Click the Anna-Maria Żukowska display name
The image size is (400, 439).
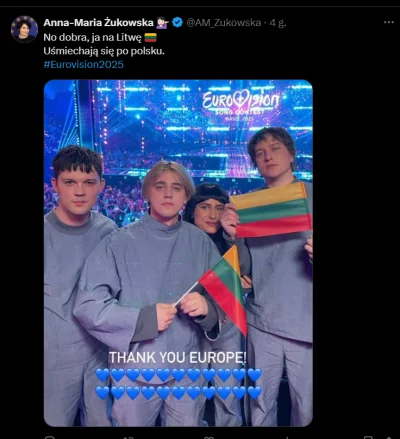click(x=98, y=22)
